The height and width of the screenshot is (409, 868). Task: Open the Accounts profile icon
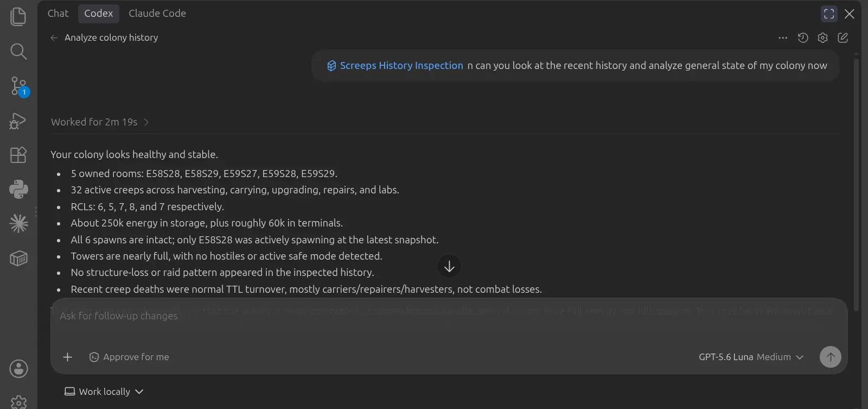18,369
